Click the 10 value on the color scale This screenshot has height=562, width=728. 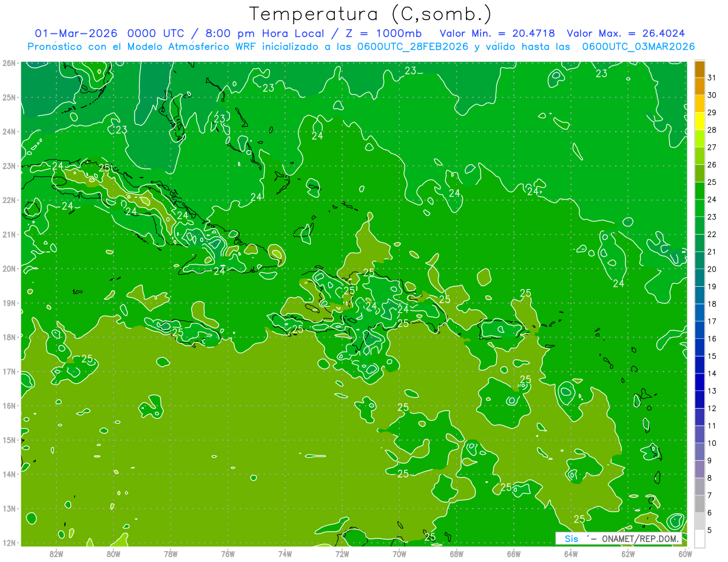click(712, 443)
